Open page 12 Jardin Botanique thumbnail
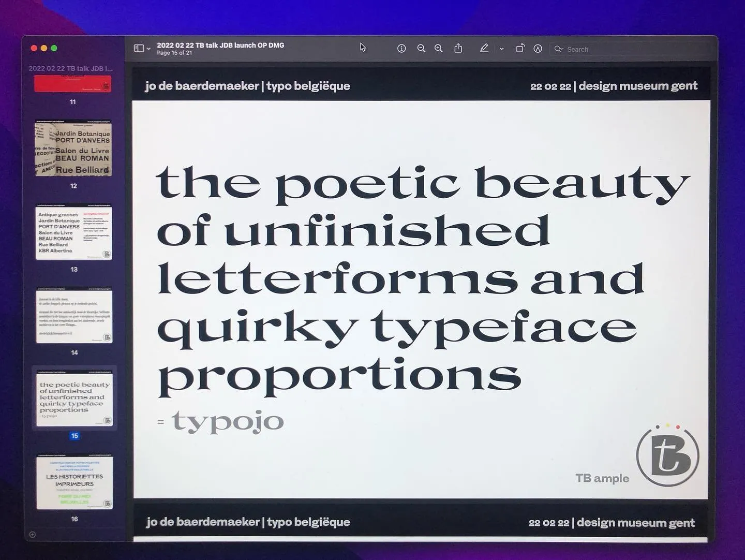Viewport: 745px width, 560px height. (x=73, y=149)
